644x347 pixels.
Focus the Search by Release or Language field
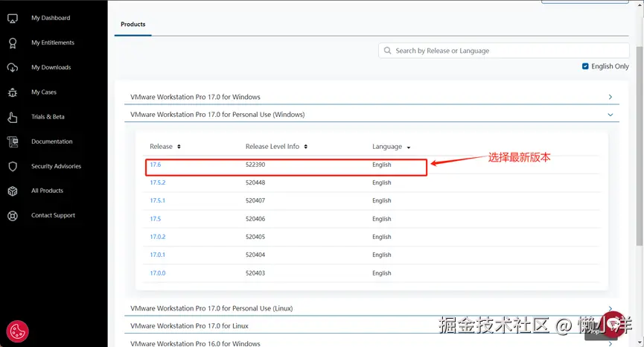(x=503, y=51)
